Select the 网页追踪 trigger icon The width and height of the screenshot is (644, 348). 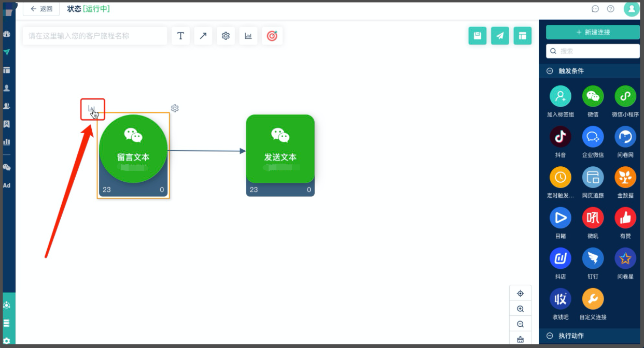click(593, 177)
